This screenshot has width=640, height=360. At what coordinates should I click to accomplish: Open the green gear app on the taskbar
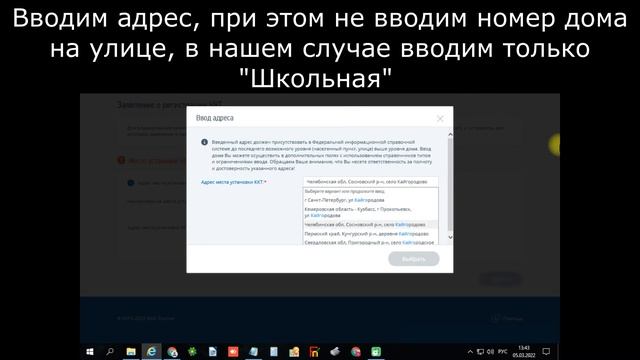tap(192, 351)
